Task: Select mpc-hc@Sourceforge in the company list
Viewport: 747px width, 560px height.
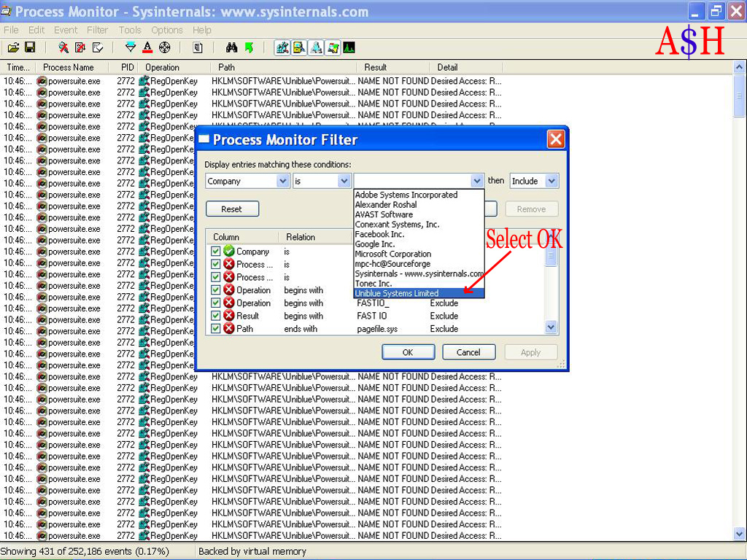Action: (x=419, y=264)
